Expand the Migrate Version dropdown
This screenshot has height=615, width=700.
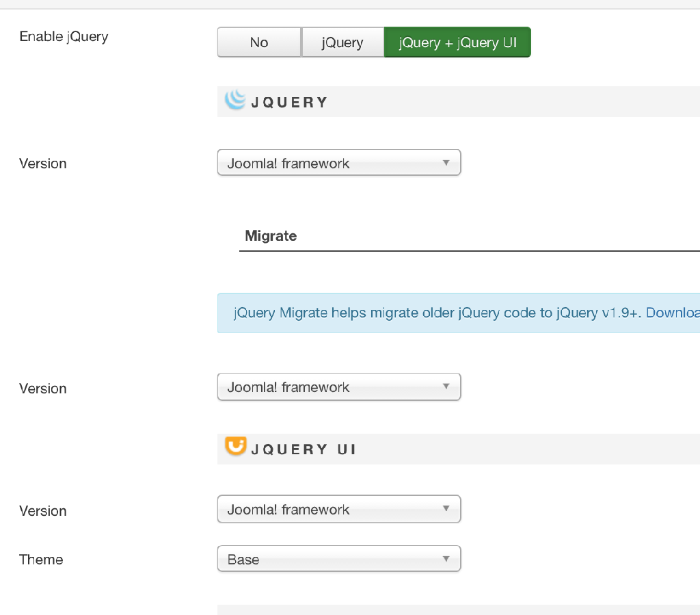pos(339,387)
